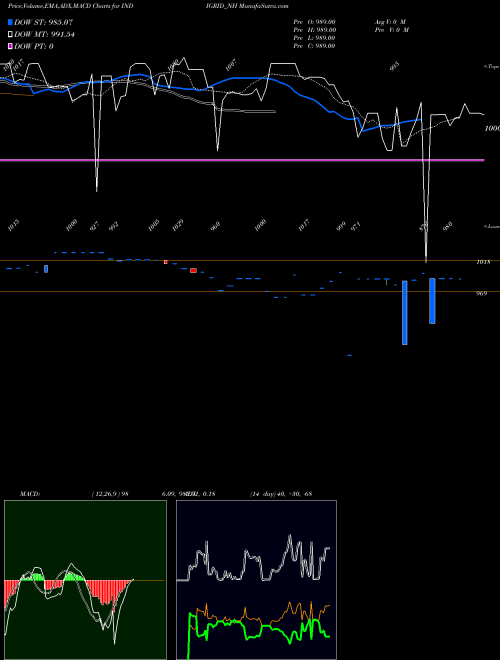Click the 'MACD:' panel label
500x660 pixels.
(x=30, y=494)
